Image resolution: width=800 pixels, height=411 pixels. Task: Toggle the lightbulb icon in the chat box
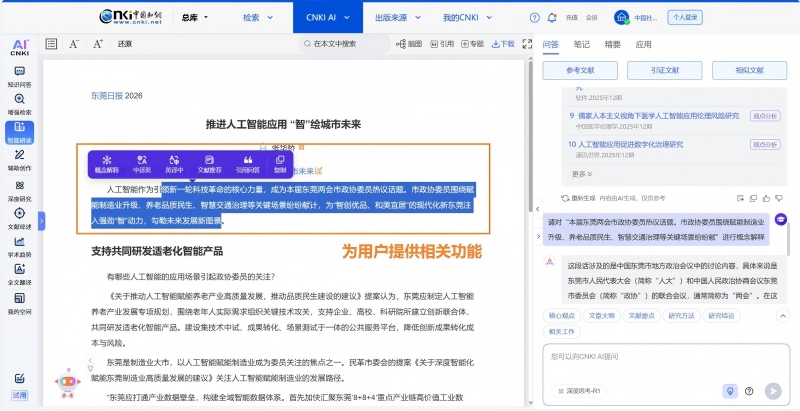731,390
